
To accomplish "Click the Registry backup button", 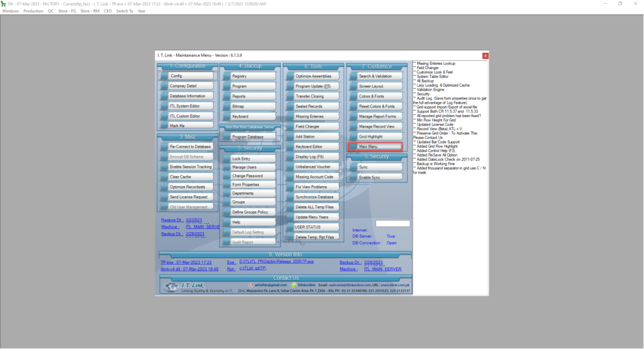I will 250,76.
